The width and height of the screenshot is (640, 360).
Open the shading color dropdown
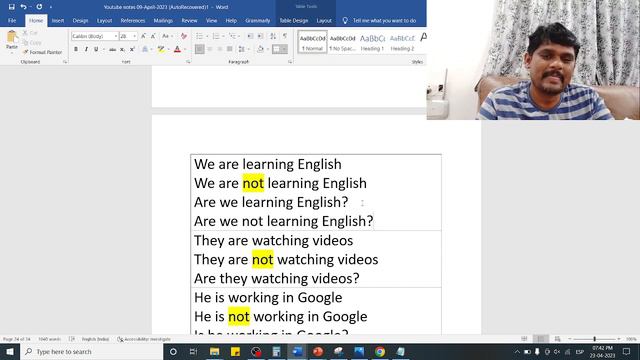click(x=267, y=49)
